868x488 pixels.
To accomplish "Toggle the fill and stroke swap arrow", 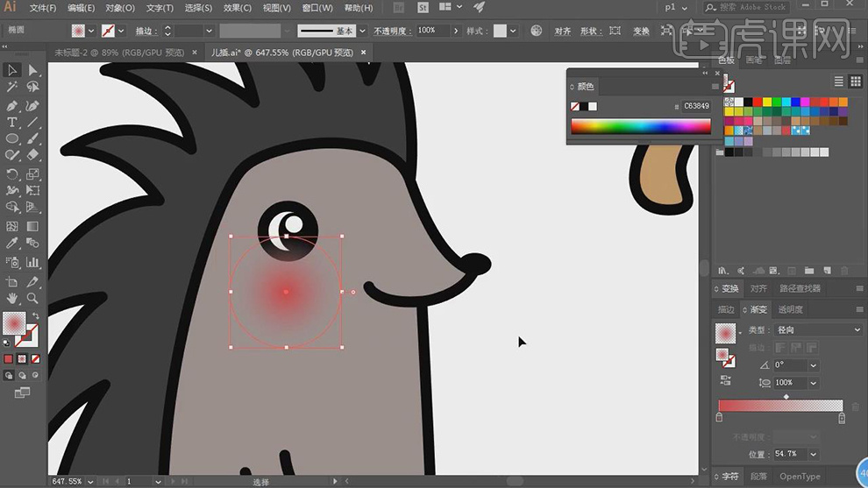I will 36,316.
